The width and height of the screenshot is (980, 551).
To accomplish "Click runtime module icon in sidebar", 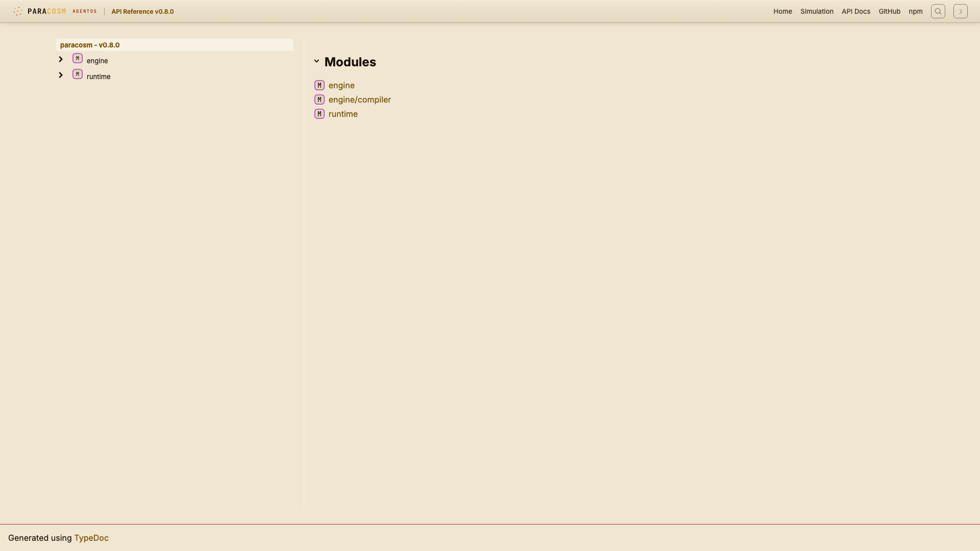I will pyautogui.click(x=78, y=74).
